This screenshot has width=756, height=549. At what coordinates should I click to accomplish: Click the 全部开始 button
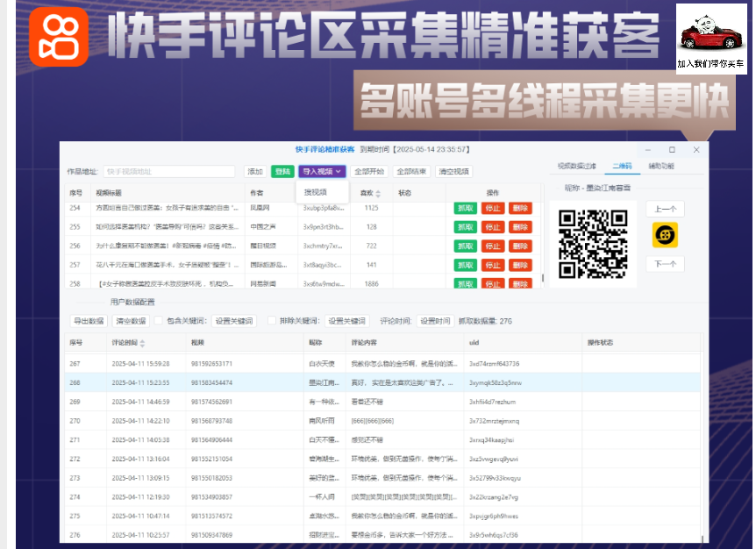point(369,172)
